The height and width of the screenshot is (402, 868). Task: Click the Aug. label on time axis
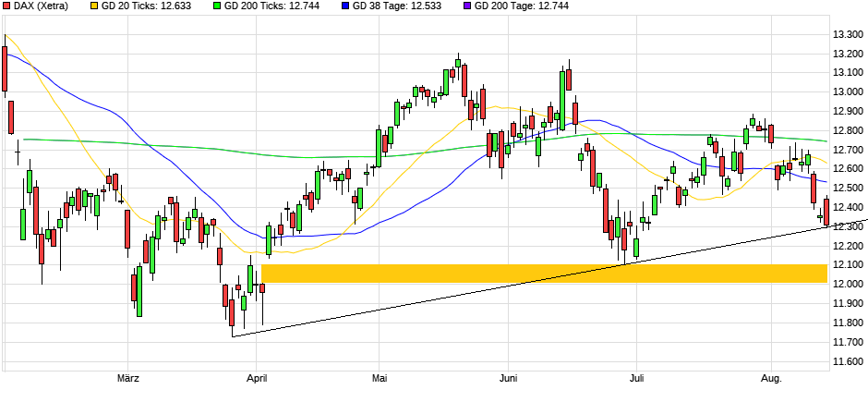pos(771,379)
